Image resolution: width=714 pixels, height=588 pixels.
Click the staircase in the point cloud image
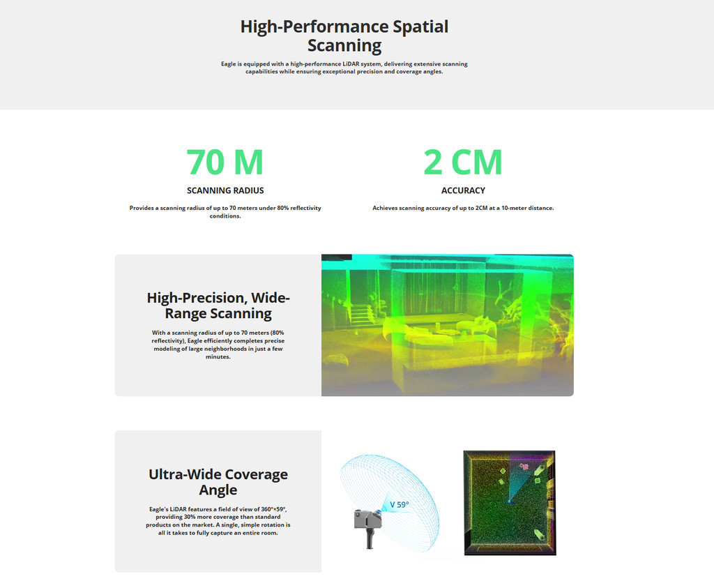(360, 313)
